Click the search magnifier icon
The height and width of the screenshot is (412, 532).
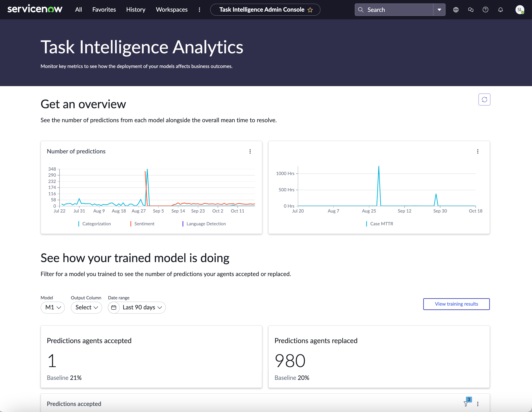coord(361,10)
